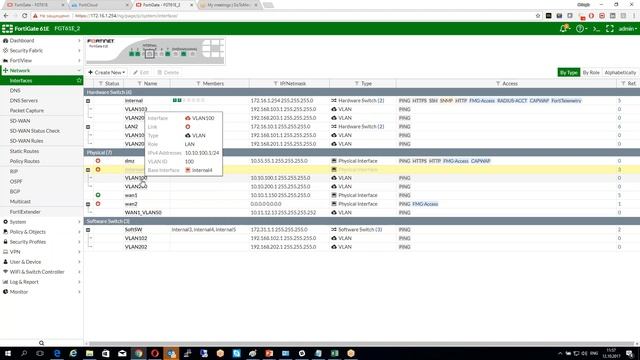This screenshot has width=640, height=360.
Task: Collapse the wan2 interface tree
Action: [x=88, y=204]
